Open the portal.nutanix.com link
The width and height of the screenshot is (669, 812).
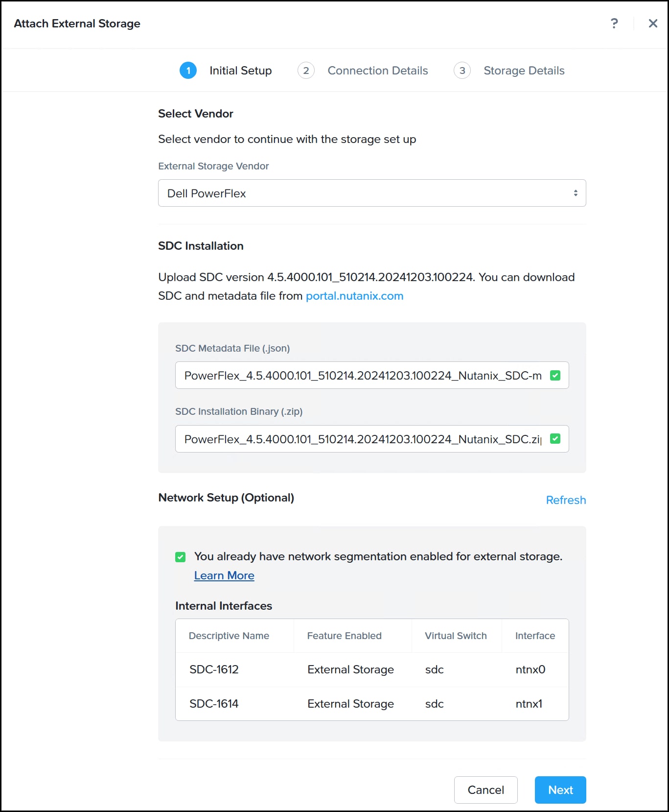click(354, 296)
